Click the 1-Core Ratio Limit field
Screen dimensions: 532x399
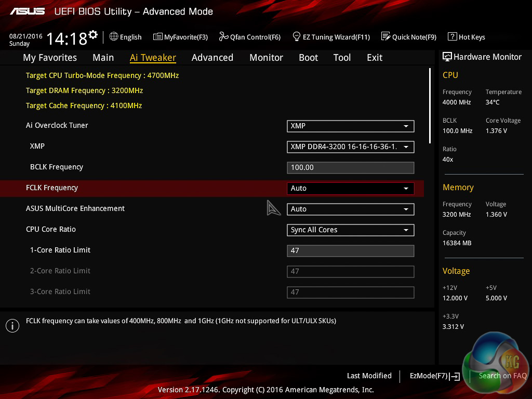coord(351,251)
